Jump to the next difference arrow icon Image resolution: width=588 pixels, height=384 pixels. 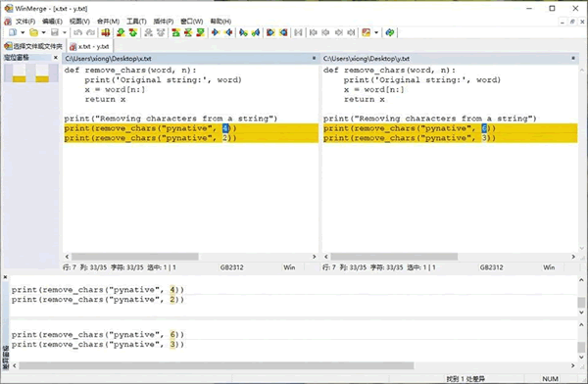[x=121, y=32]
